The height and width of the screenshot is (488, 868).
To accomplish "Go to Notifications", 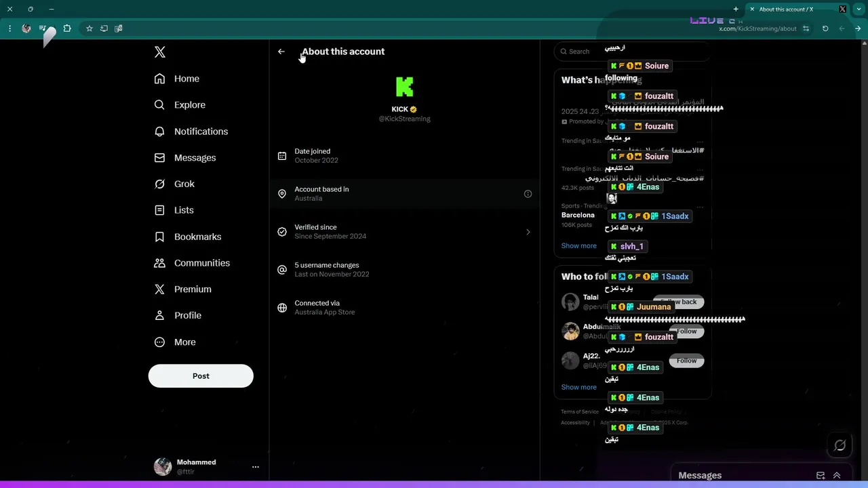I will [x=191, y=131].
